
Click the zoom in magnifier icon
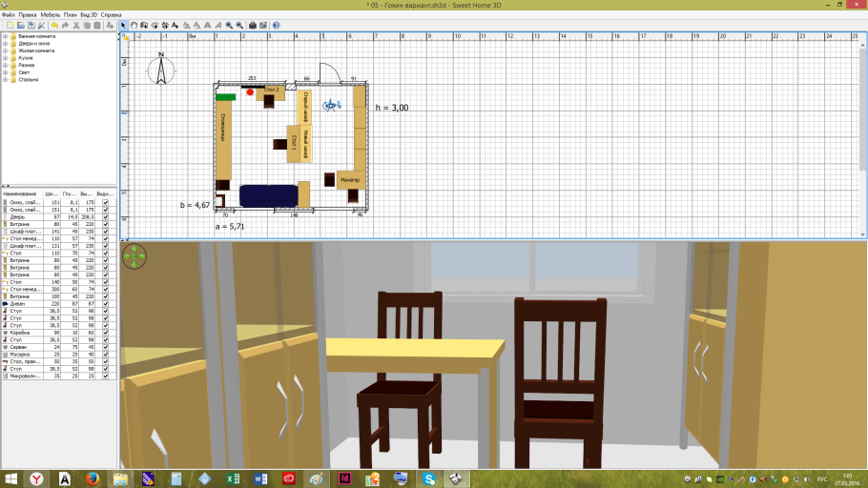(x=229, y=25)
